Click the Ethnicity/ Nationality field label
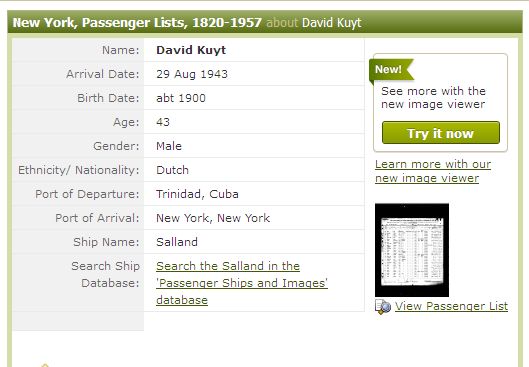The height and width of the screenshot is (367, 529). pyautogui.click(x=79, y=170)
